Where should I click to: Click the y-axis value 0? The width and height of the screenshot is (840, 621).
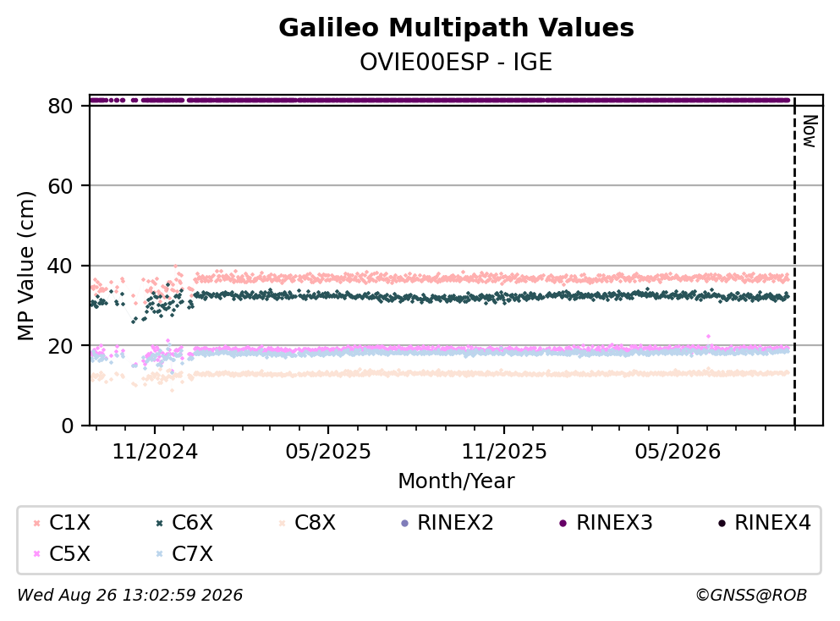67,426
